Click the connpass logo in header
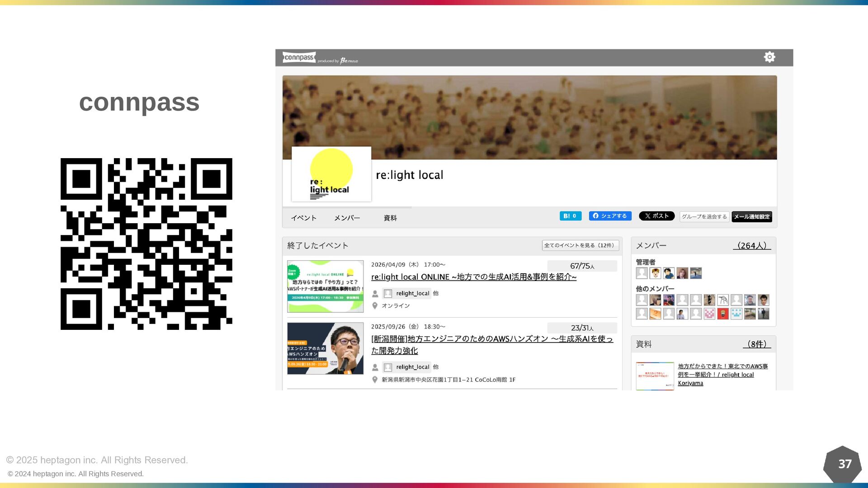 299,57
